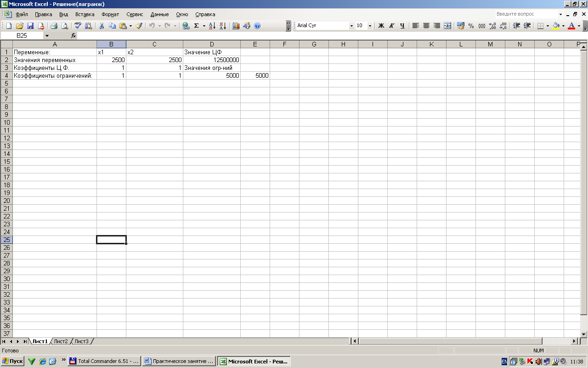Viewport: 588px width, 368px height.
Task: Click the yellow fill color swatch
Action: [555, 26]
